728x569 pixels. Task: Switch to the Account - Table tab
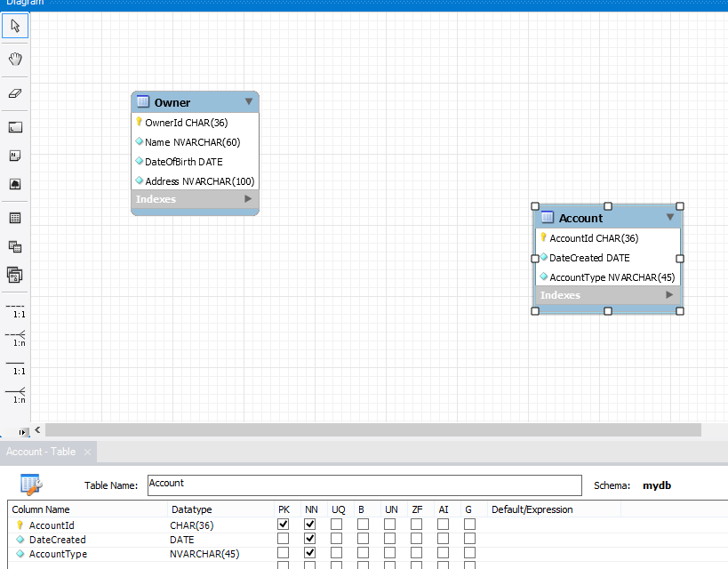click(x=41, y=452)
